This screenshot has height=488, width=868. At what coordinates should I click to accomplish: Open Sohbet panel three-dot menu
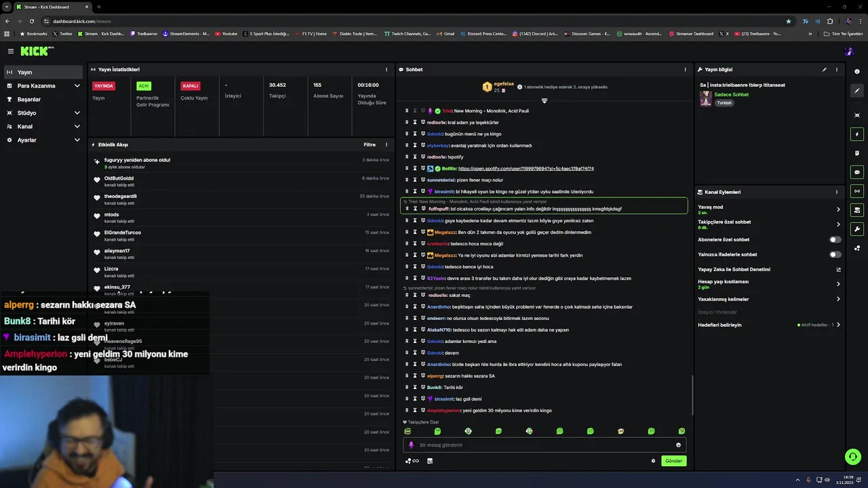tap(685, 69)
